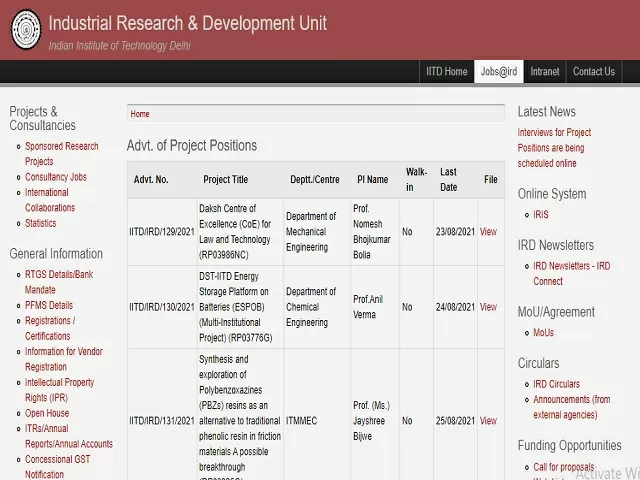Click the 24/08/2021 last date cell
This screenshot has height=480, width=640.
(455, 307)
